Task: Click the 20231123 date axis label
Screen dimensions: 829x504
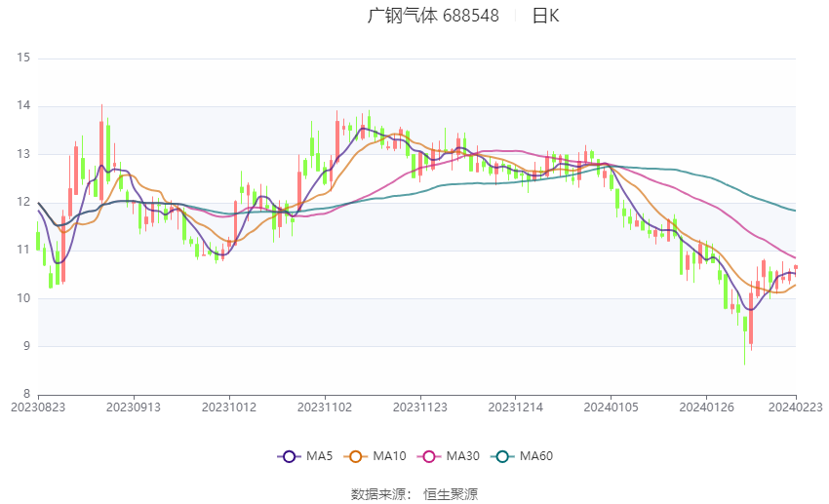Action: tap(420, 407)
